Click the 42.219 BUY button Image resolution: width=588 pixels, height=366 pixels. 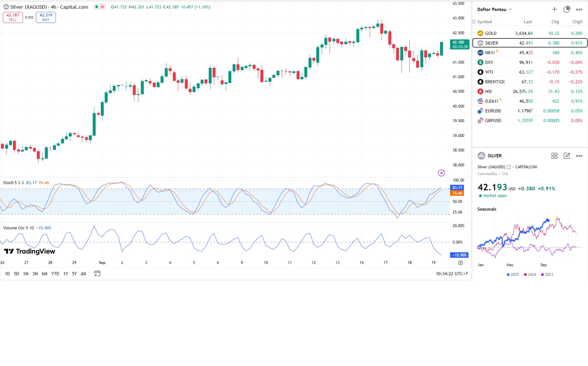coord(46,17)
